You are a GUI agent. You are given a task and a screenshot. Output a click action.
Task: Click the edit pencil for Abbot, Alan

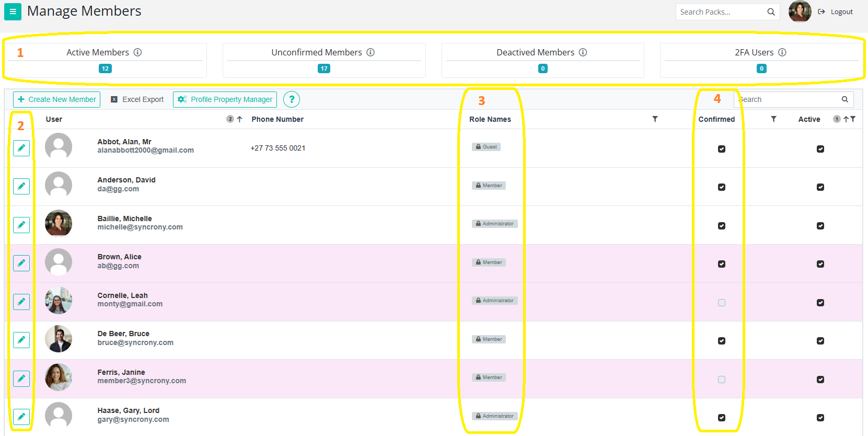pos(21,148)
